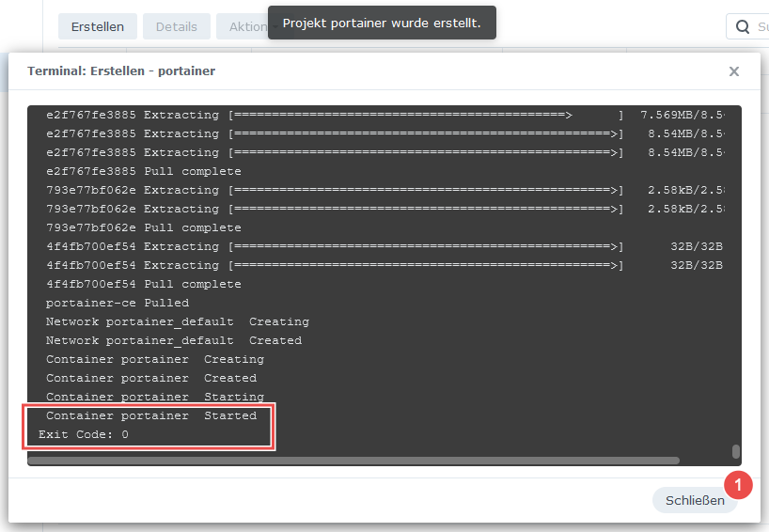Click the search magnifier icon
The height and width of the screenshot is (532, 769).
(x=743, y=26)
